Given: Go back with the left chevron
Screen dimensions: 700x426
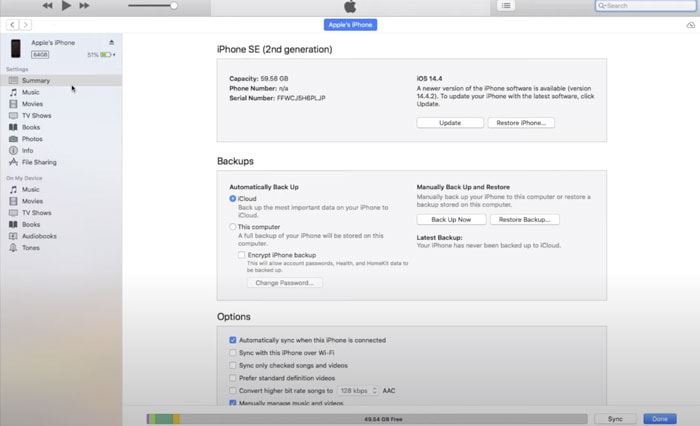Looking at the screenshot, I should 12,25.
